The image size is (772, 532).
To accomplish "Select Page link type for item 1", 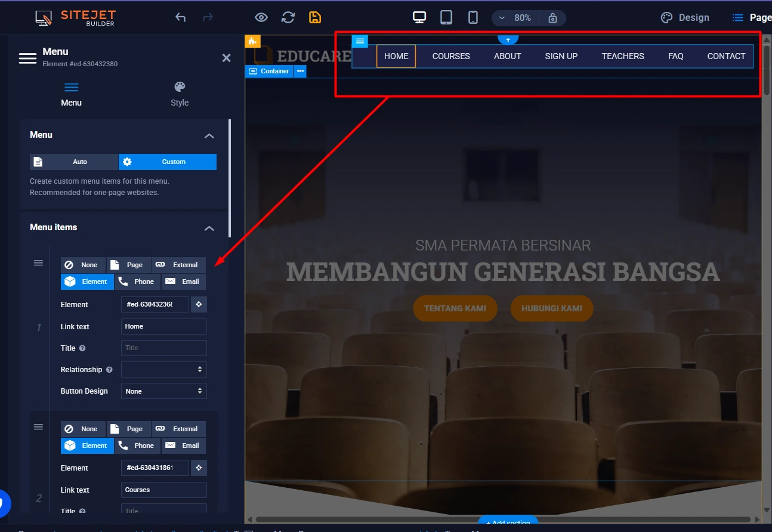I will (128, 265).
